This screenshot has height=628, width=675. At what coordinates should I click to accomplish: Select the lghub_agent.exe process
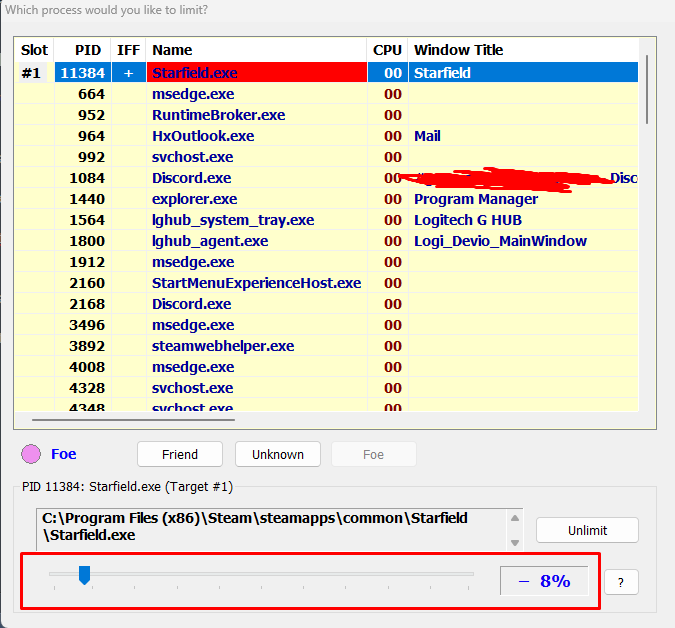[x=326, y=241]
